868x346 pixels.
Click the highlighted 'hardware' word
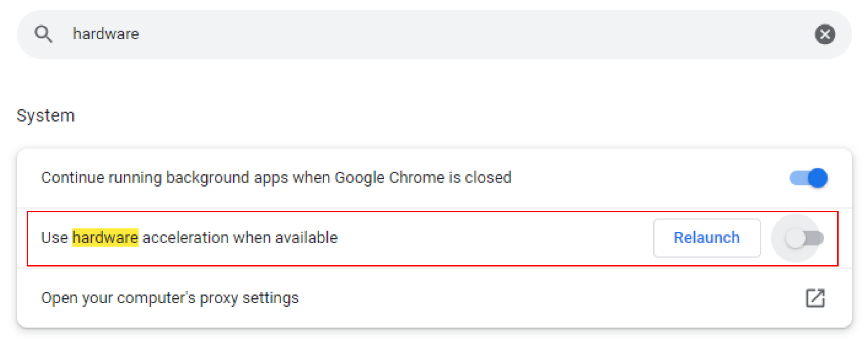click(x=105, y=238)
